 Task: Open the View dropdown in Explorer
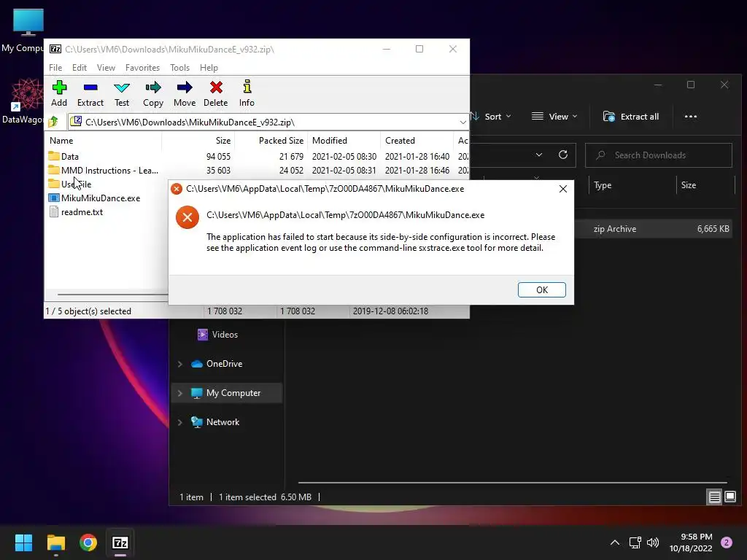click(x=554, y=117)
